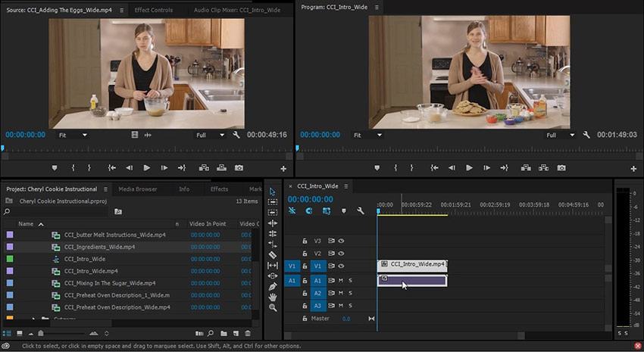Open the Effect Controls tab
Image resolution: width=644 pixels, height=352 pixels.
click(x=153, y=10)
